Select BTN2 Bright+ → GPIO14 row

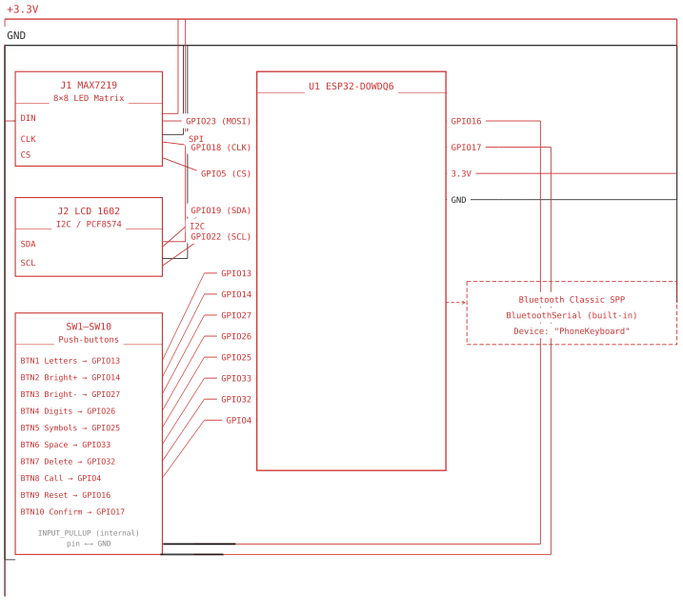click(70, 377)
